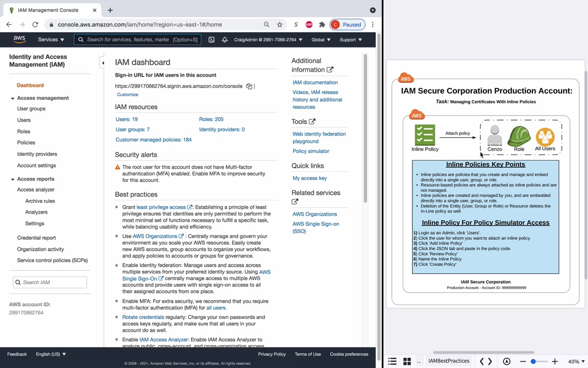
Task: Click the IAMBestPractices document label
Action: point(449,361)
